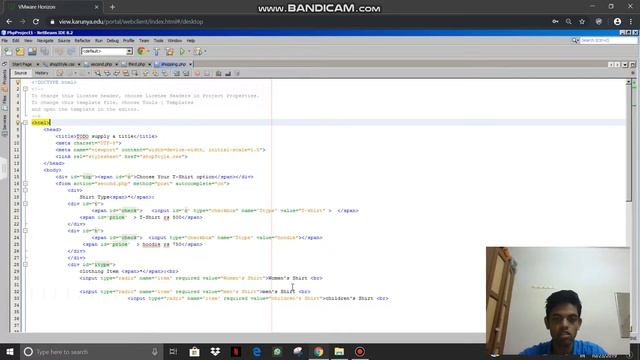Collapse the div fold at line 23
The width and height of the screenshot is (640, 360).
25,231
